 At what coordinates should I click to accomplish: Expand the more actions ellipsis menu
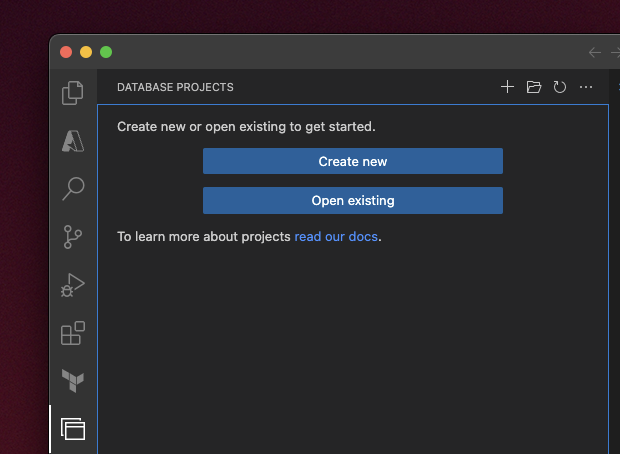point(586,87)
